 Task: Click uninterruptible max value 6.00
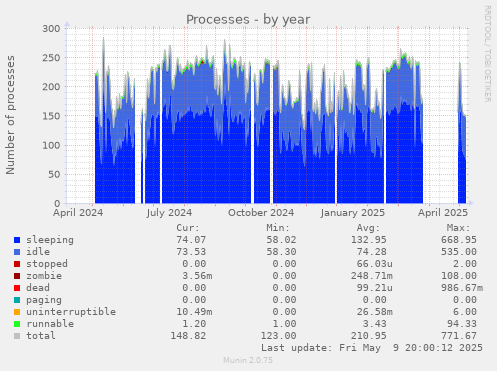(465, 312)
